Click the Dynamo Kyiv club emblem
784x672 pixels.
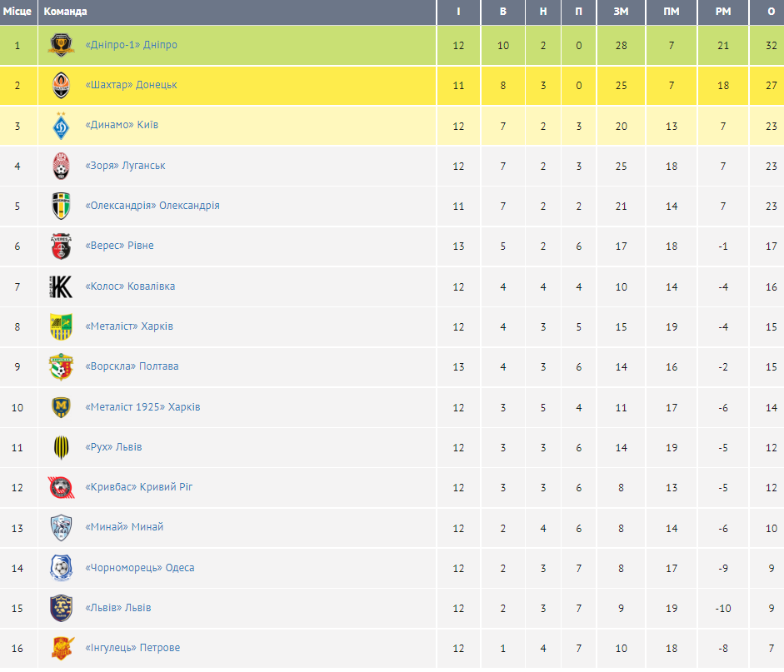pyautogui.click(x=62, y=126)
